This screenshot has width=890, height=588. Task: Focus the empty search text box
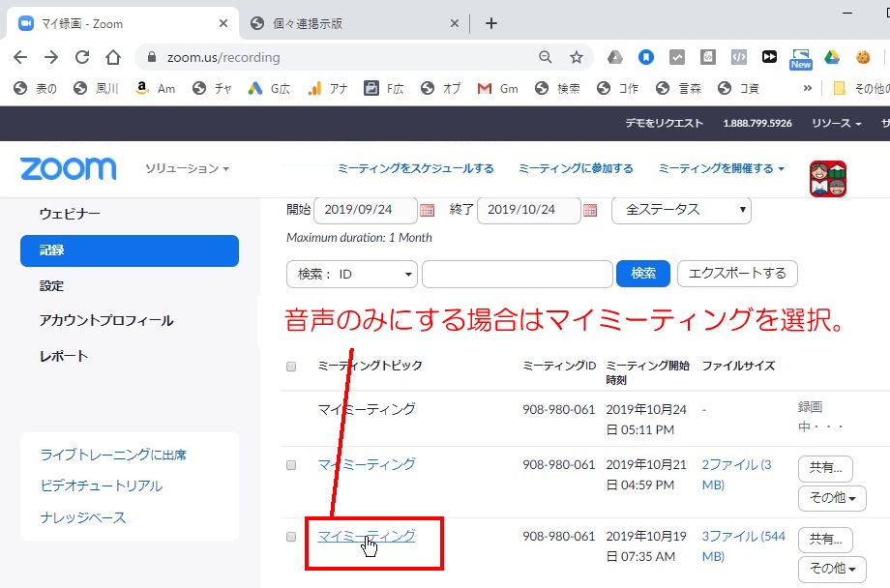click(x=518, y=274)
